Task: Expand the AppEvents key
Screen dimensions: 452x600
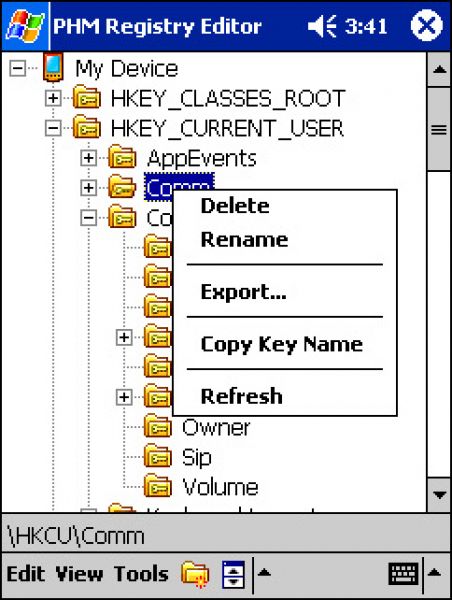Action: pyautogui.click(x=88, y=158)
